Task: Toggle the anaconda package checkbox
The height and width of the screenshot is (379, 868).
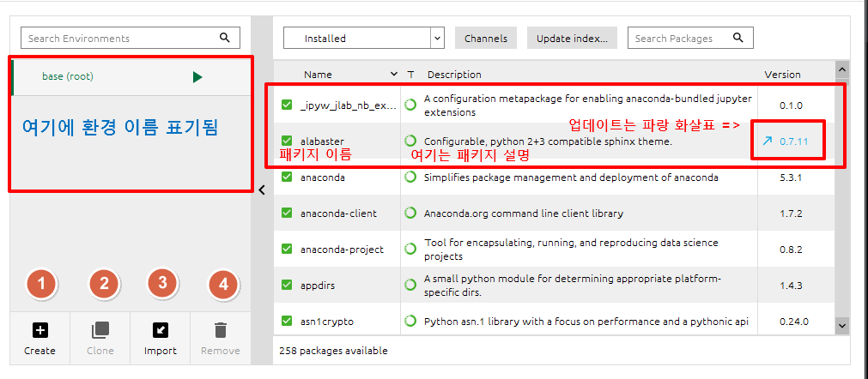Action: click(287, 177)
